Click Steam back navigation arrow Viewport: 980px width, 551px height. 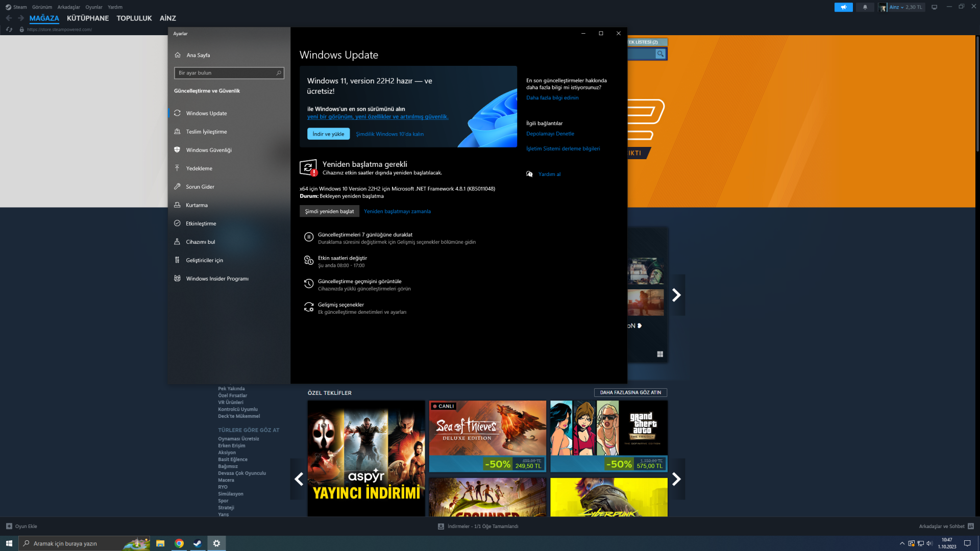coord(9,18)
